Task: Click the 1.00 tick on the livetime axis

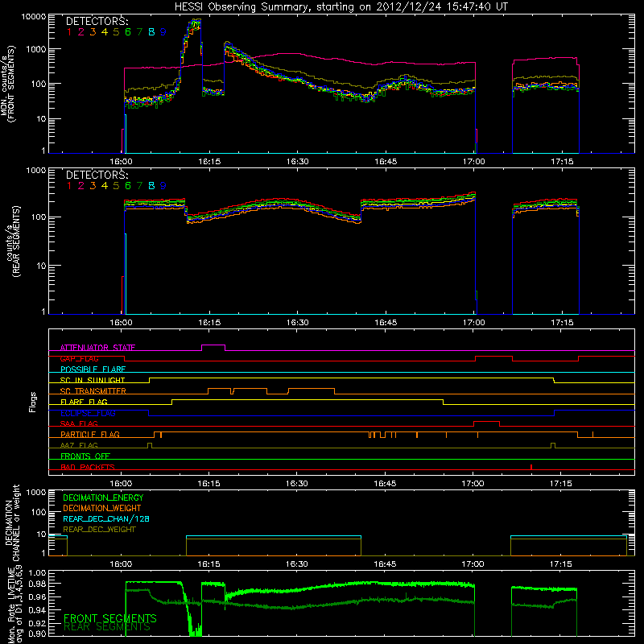Action: click(x=37, y=573)
